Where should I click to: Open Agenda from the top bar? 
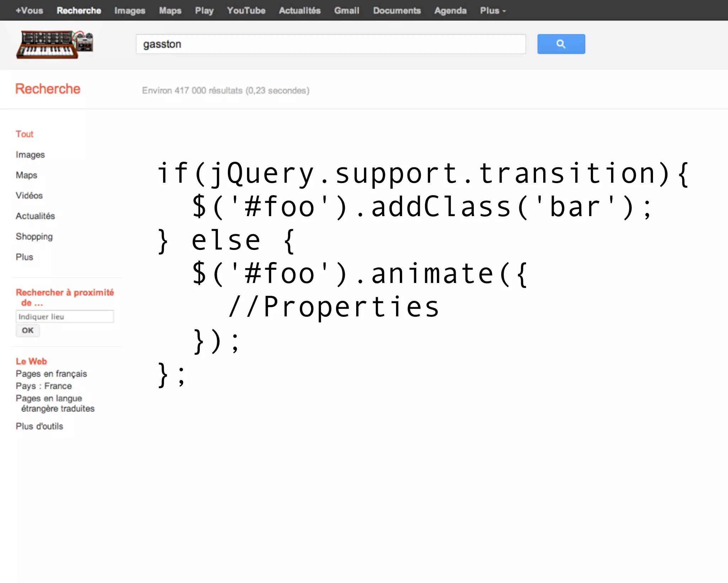point(450,11)
